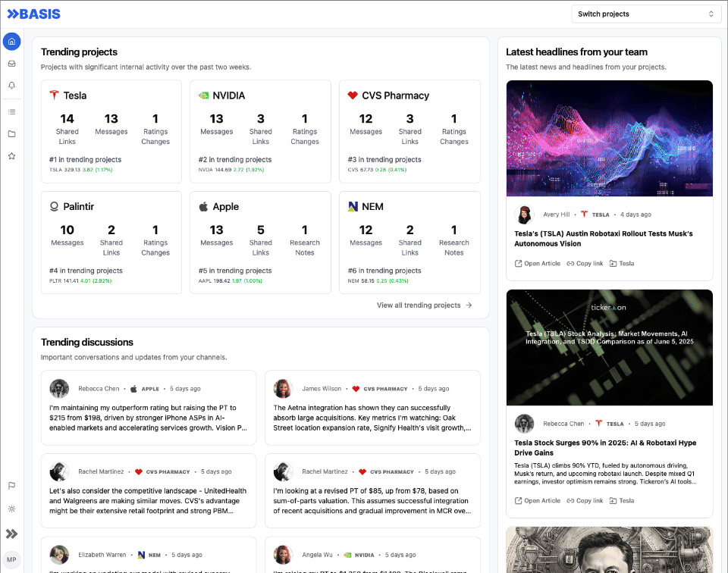Screen dimensions: 728x573
Task: Click Rebecca Chen's avatar in Apple discussion
Action: [x=59, y=389]
